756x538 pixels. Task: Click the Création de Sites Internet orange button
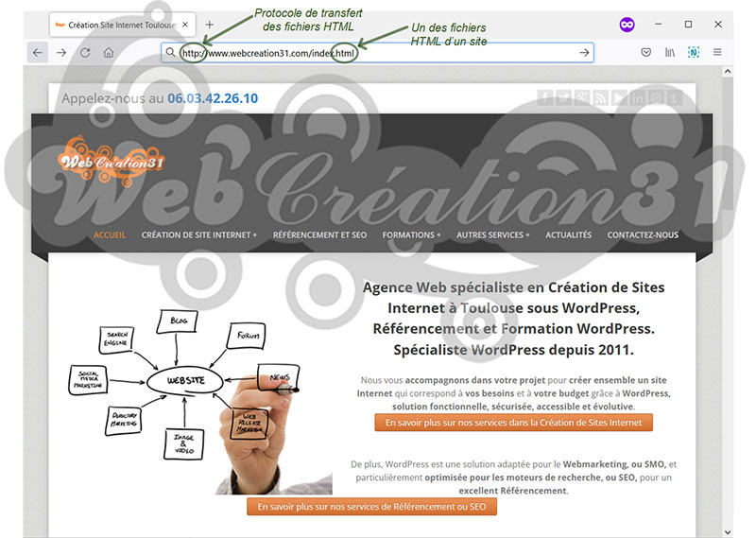(x=513, y=423)
